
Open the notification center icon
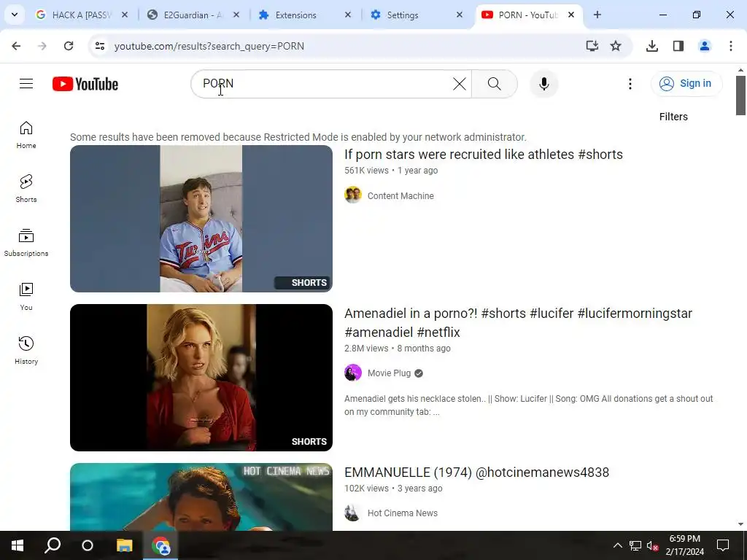[x=723, y=545]
